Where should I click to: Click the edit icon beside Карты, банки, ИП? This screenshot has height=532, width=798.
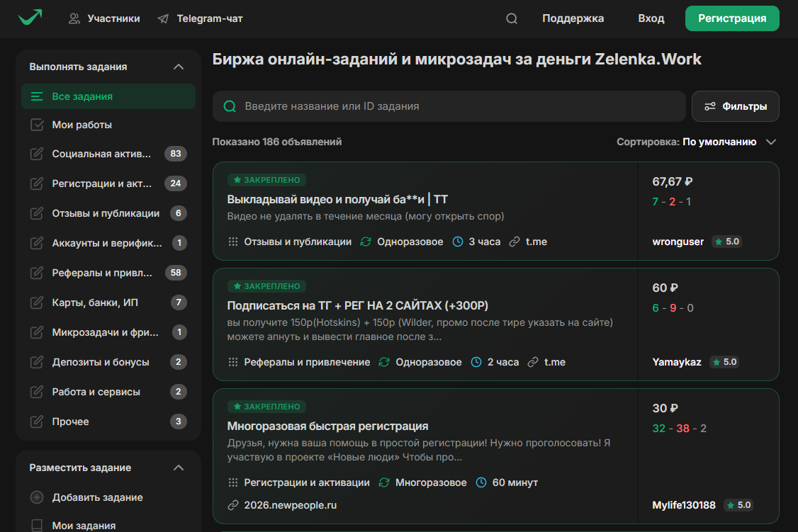point(37,302)
